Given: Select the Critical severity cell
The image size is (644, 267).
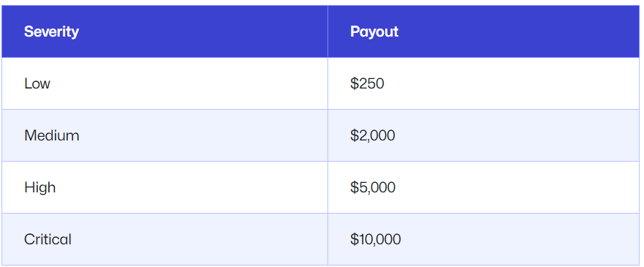Looking at the screenshot, I should [x=164, y=239].
